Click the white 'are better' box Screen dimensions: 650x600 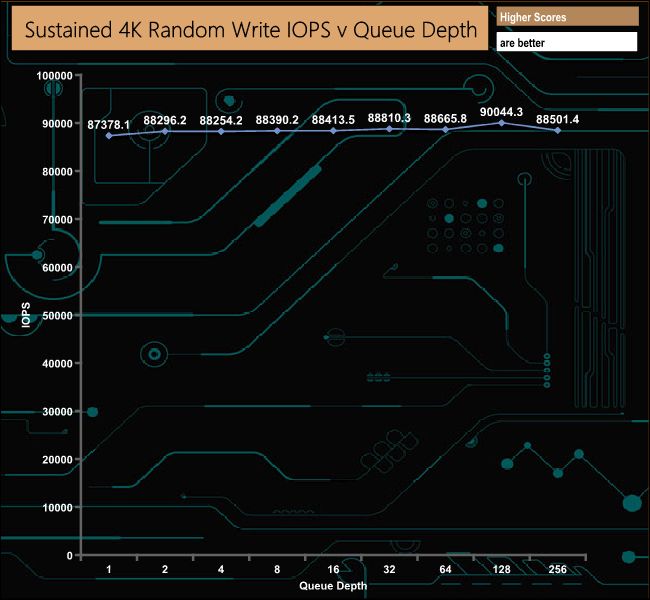point(567,43)
